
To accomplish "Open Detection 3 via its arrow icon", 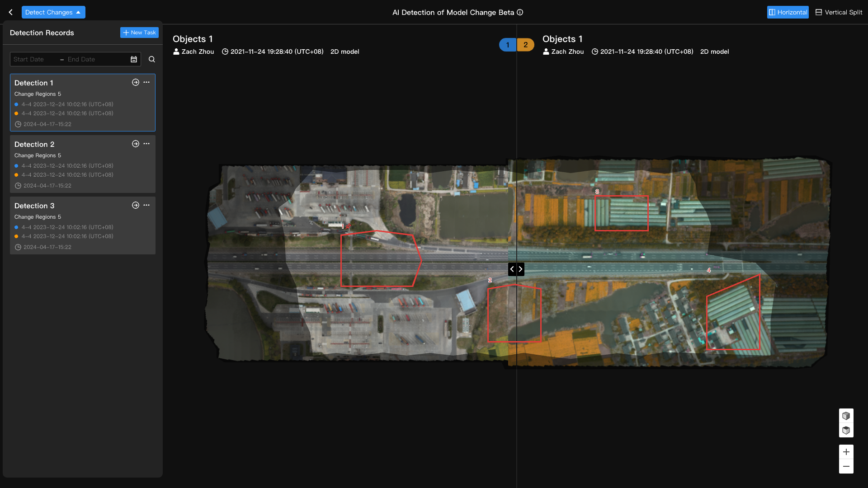I will tap(136, 205).
